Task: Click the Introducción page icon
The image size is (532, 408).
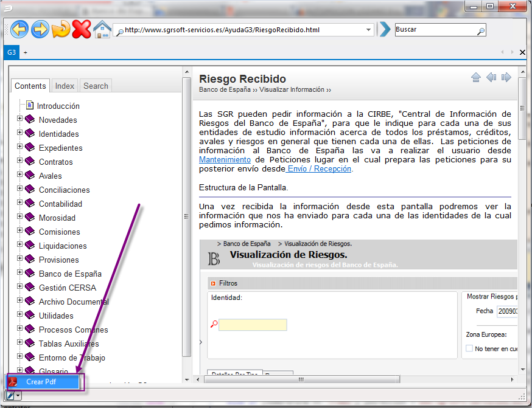Action: pos(30,105)
